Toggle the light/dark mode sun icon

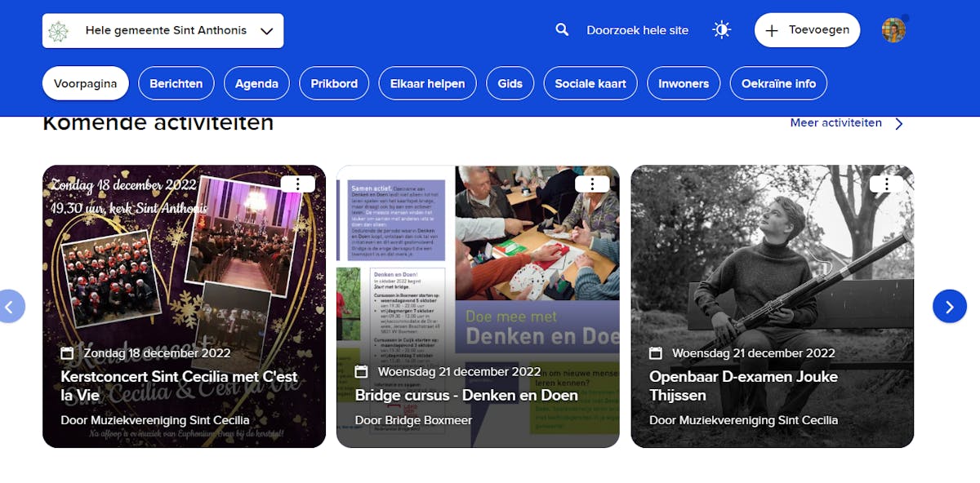(x=721, y=30)
